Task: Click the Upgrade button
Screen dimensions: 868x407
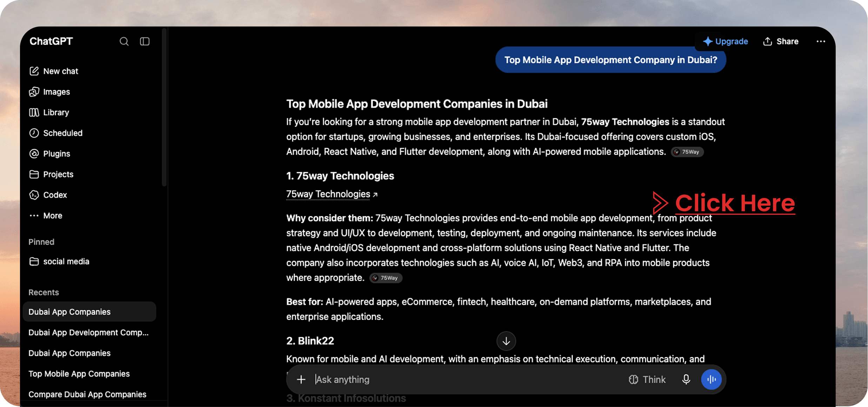Action: (725, 41)
